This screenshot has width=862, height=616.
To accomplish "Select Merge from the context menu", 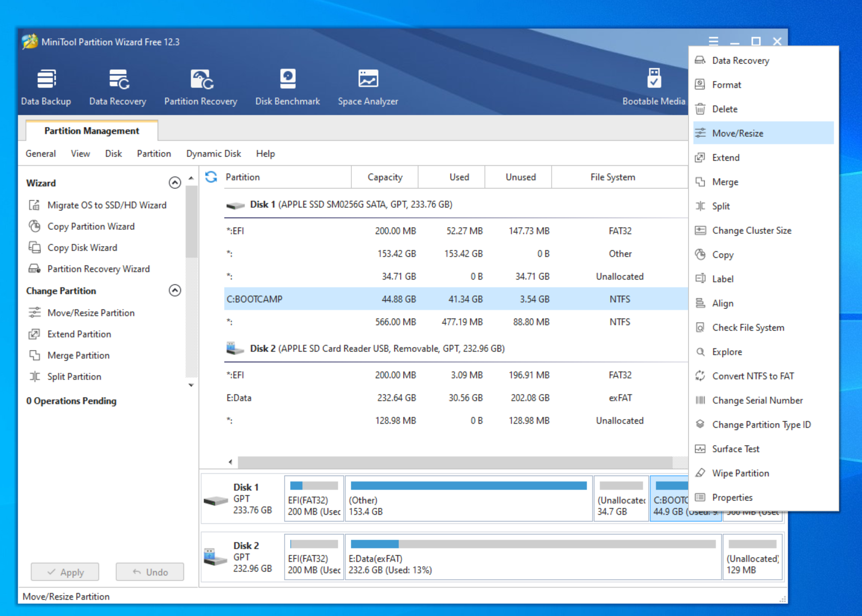I will tap(763, 182).
